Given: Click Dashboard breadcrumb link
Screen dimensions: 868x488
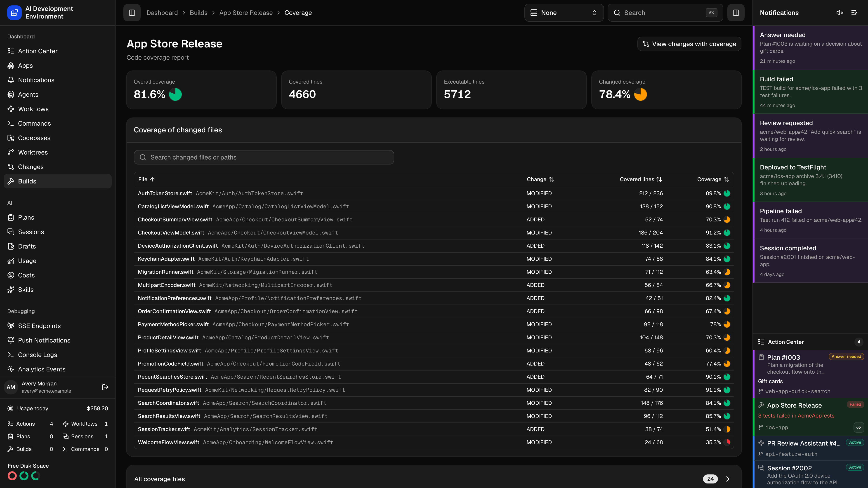Looking at the screenshot, I should (162, 13).
